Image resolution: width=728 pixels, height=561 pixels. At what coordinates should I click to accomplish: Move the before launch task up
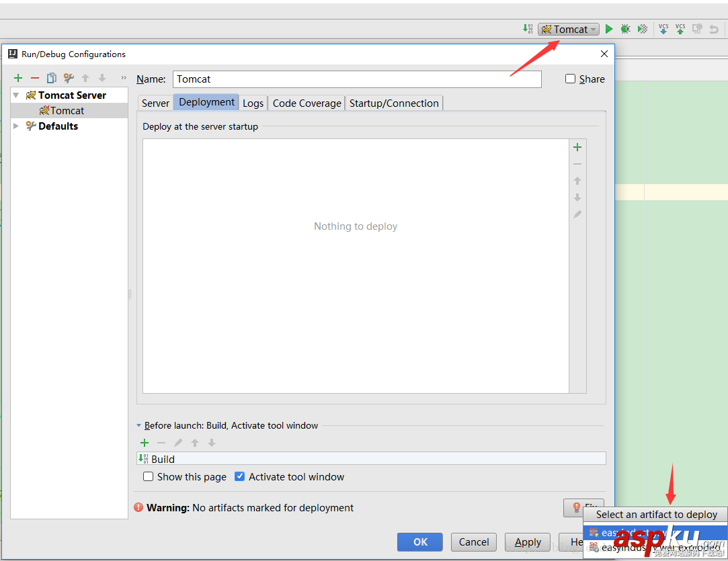pos(195,443)
